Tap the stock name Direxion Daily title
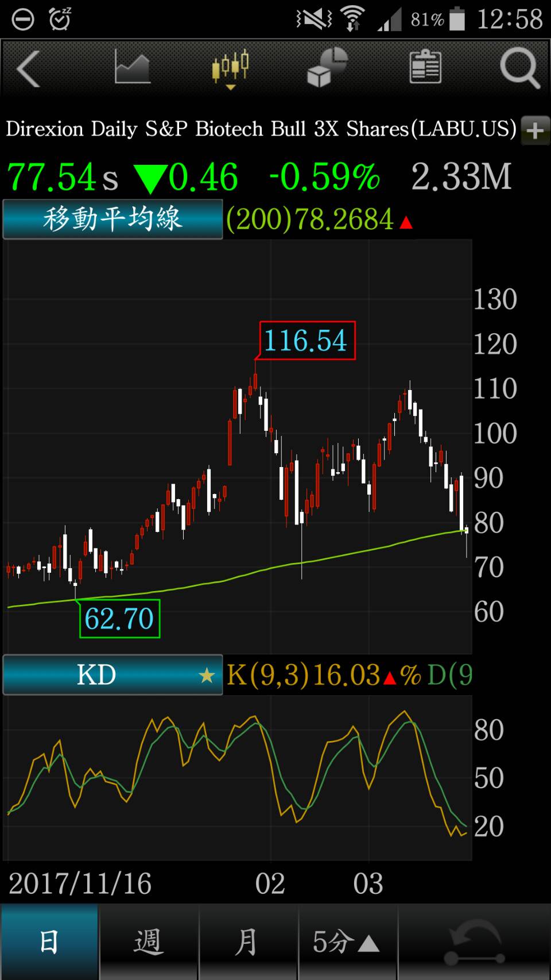 coord(261,129)
